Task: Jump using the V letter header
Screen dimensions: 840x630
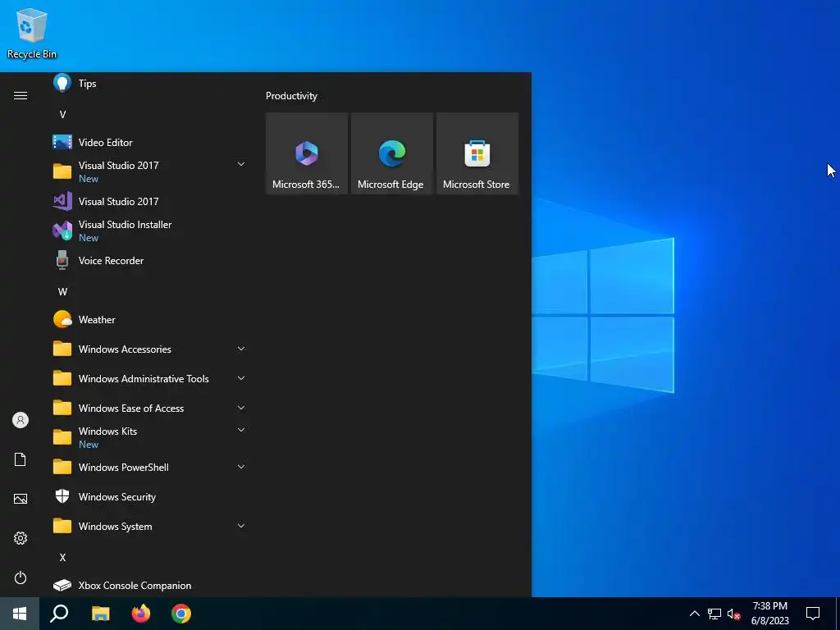Action: tap(62, 114)
